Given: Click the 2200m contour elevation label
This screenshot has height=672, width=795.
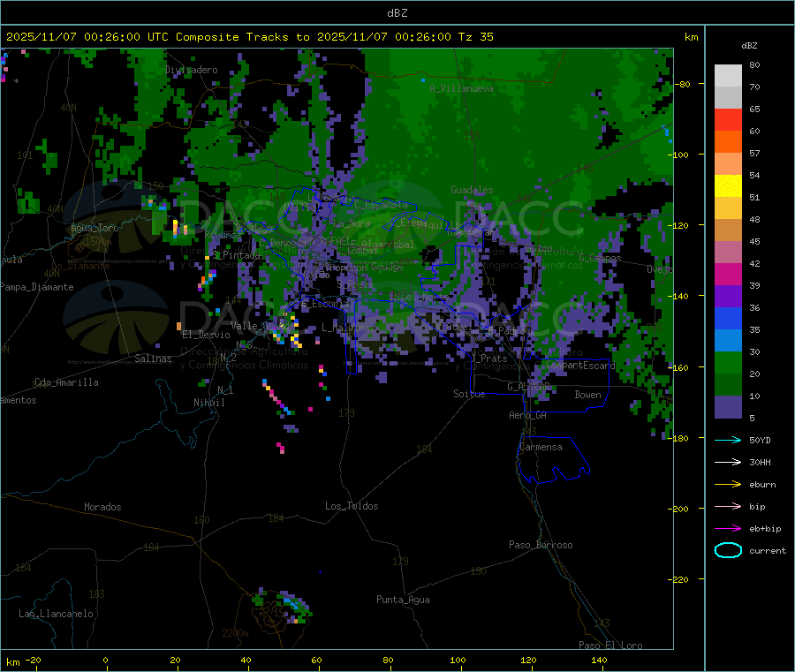Looking at the screenshot, I should [x=235, y=633].
